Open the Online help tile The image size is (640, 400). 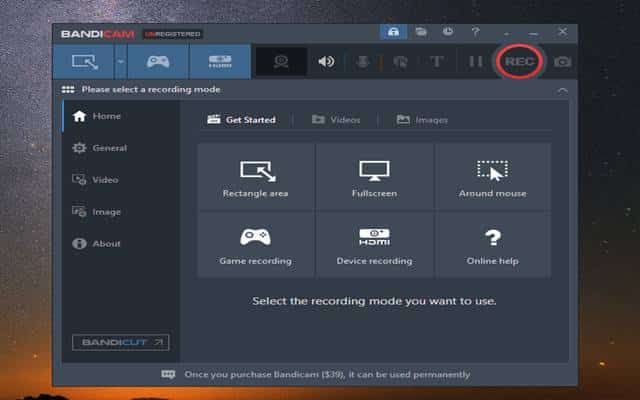(493, 244)
